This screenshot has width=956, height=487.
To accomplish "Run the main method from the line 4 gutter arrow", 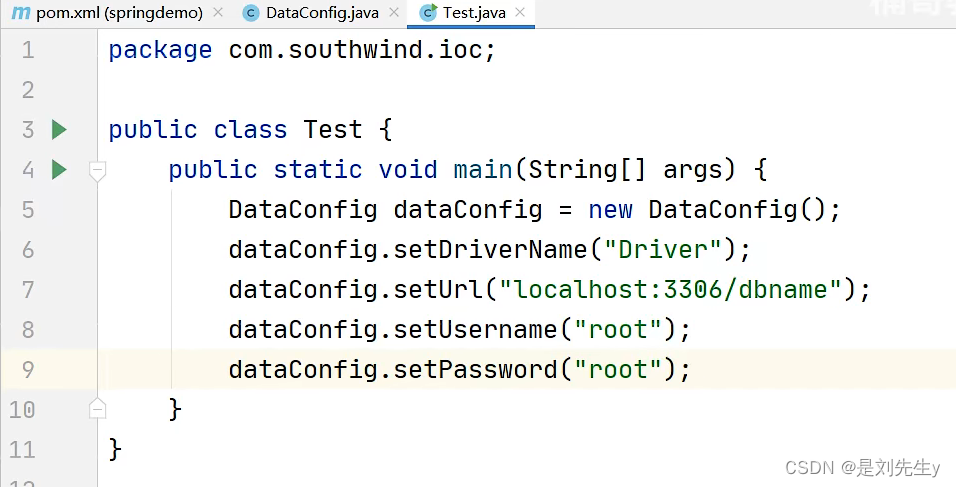I will [x=59, y=169].
